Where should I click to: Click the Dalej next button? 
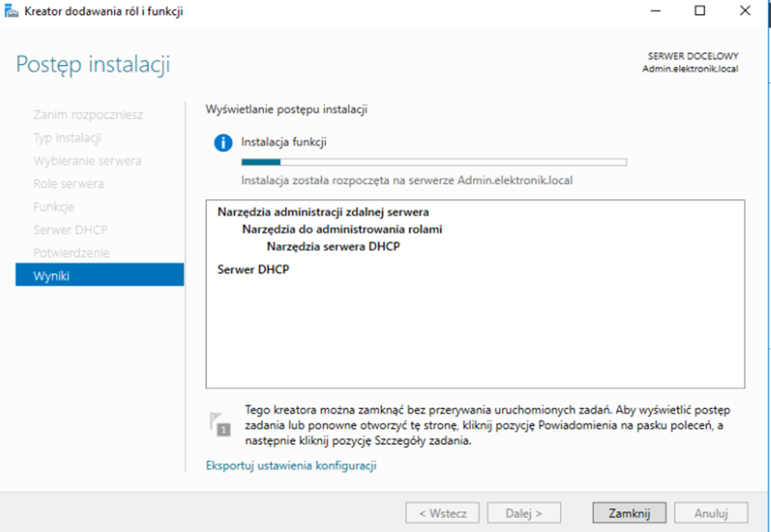pyautogui.click(x=524, y=513)
